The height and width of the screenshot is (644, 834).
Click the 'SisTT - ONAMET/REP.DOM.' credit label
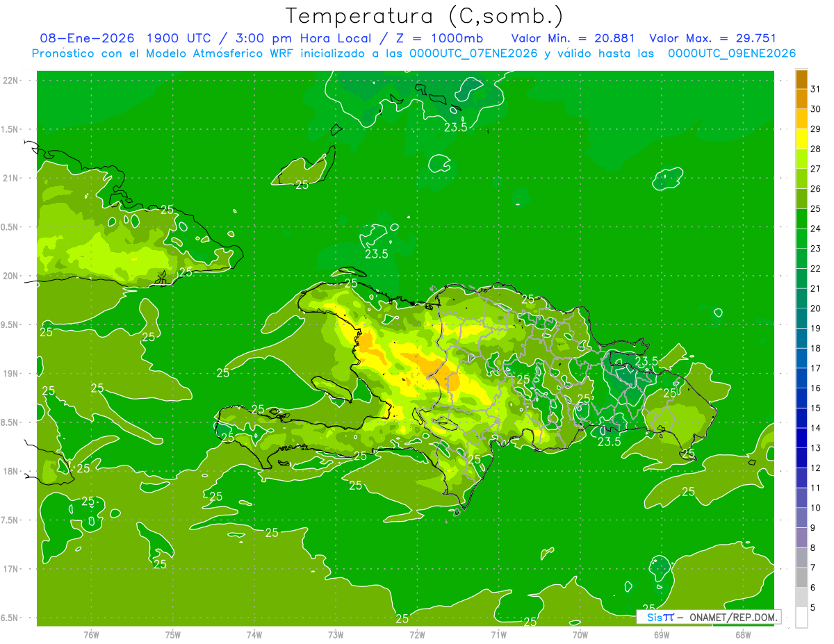(x=709, y=617)
